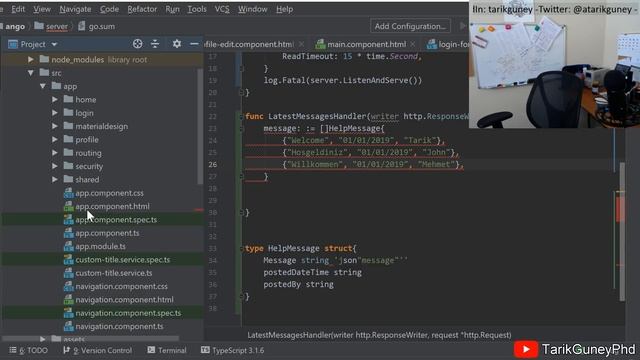Hide the Project panel with minus icon
640x360 pixels.
[x=194, y=44]
